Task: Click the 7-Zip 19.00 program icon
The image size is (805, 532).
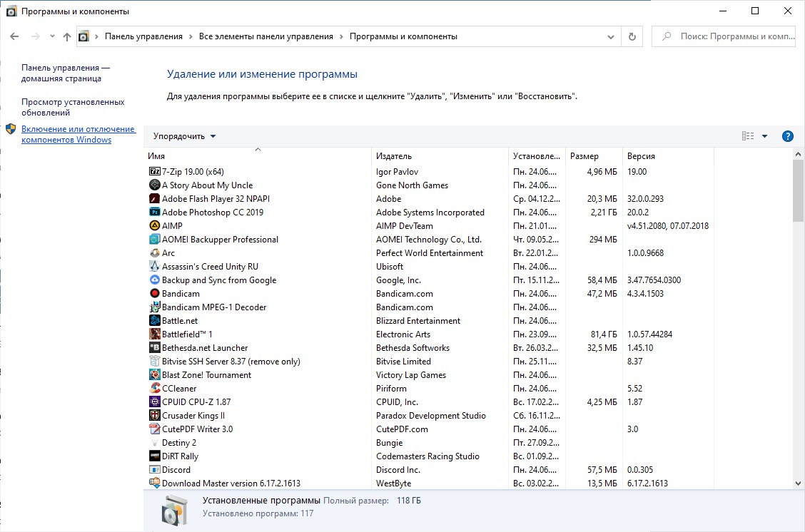Action: [155, 171]
